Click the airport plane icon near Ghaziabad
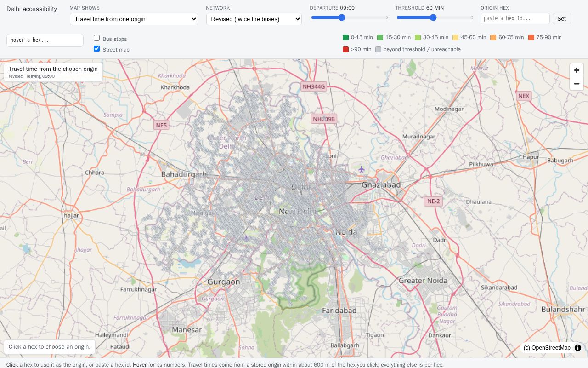 pos(362,169)
